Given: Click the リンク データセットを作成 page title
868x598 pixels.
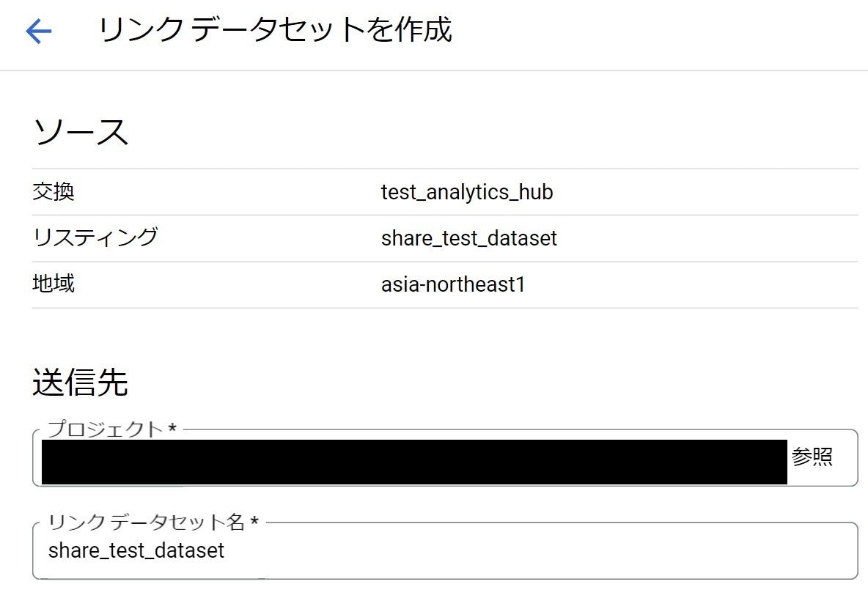Looking at the screenshot, I should coord(275,29).
